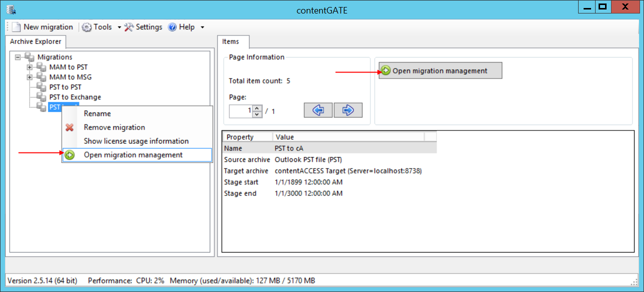644x292 pixels.
Task: Choose Rename from the context menu
Action: 97,113
